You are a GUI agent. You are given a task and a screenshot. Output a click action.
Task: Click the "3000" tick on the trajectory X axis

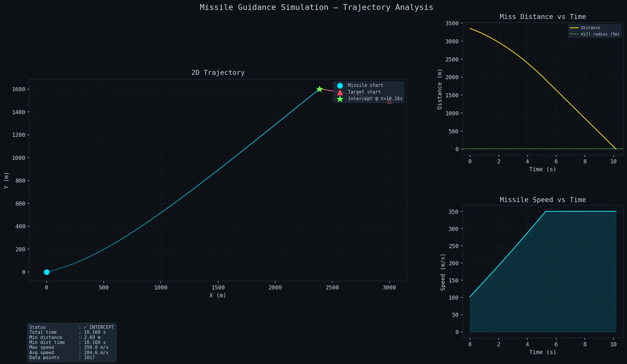point(389,288)
